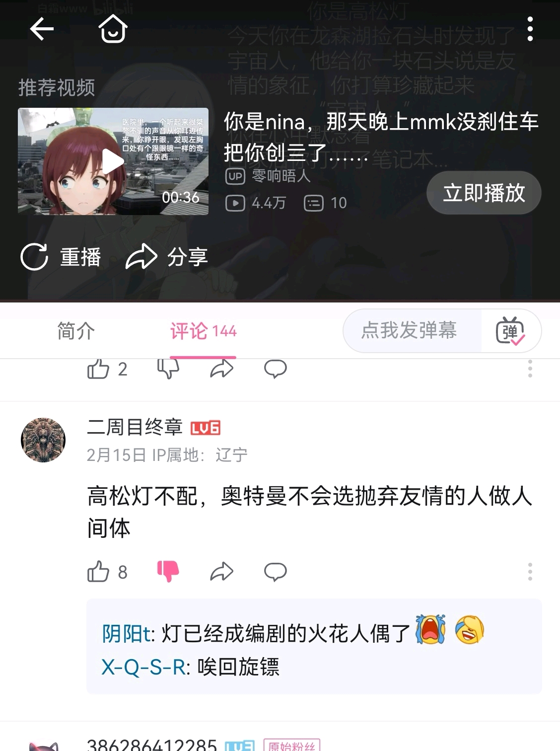Tap the 立即播放 button
560x751 pixels.
pos(484,193)
